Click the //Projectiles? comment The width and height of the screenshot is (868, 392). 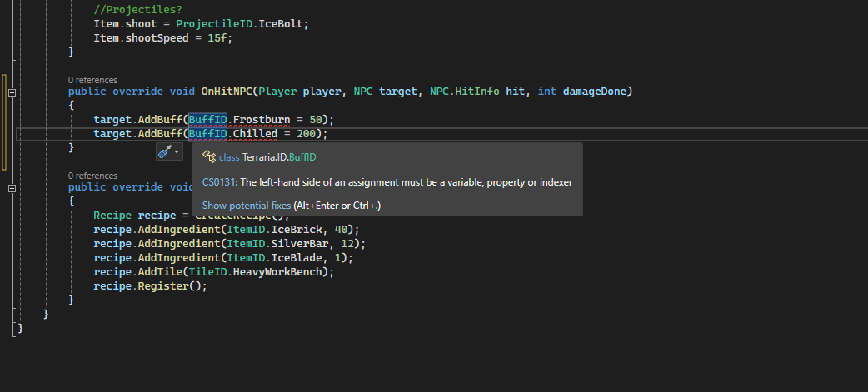137,9
